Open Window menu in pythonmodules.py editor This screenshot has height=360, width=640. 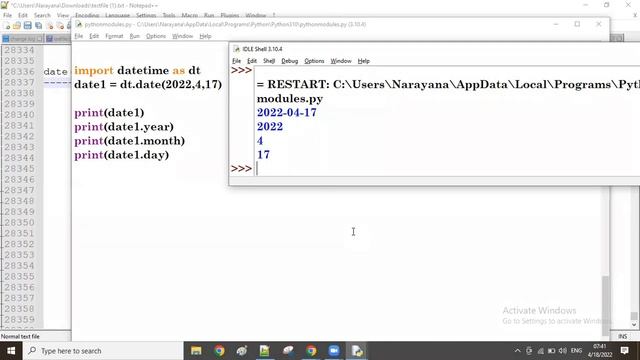click(182, 36)
